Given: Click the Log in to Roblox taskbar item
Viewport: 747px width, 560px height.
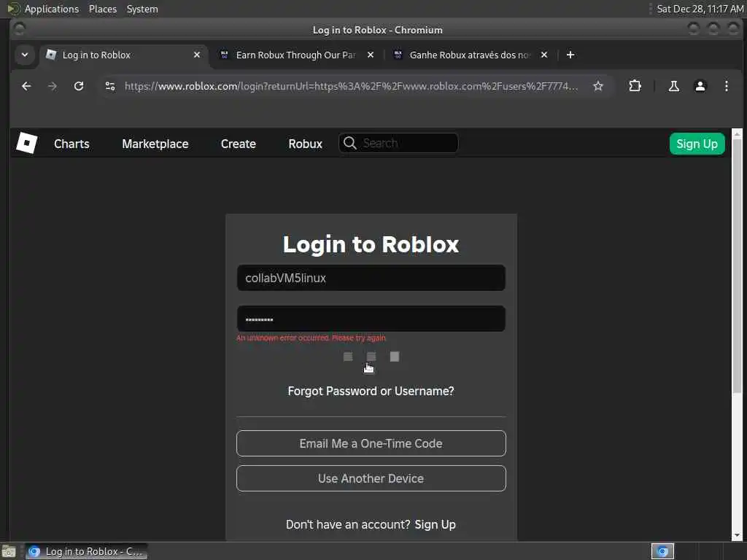Looking at the screenshot, I should (x=86, y=551).
